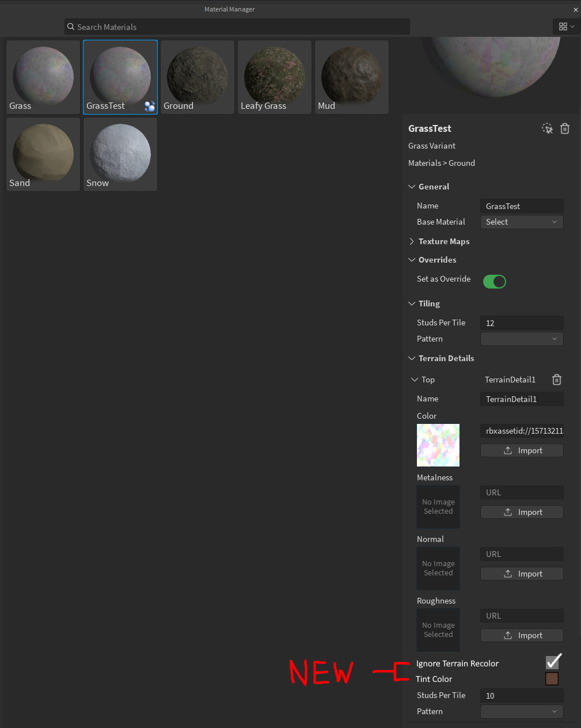Click the Metalness URL input field
581x728 pixels.
(x=522, y=492)
